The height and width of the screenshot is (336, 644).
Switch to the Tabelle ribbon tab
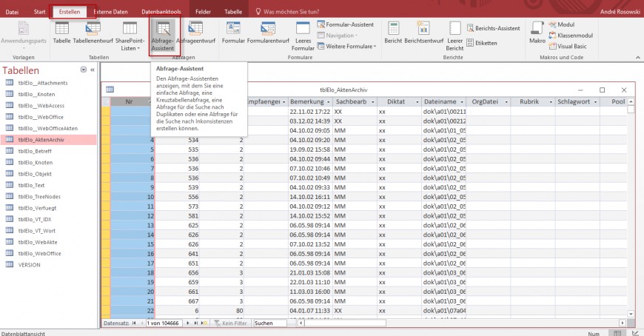[x=233, y=12]
